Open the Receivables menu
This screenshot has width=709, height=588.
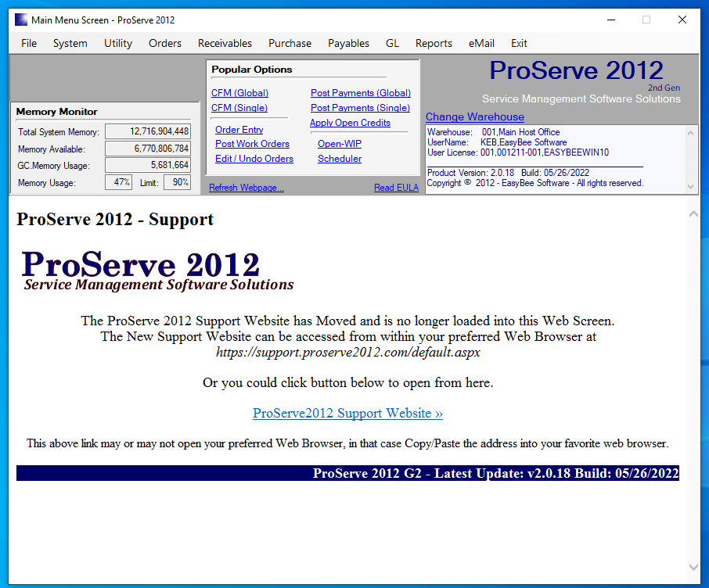click(x=225, y=43)
